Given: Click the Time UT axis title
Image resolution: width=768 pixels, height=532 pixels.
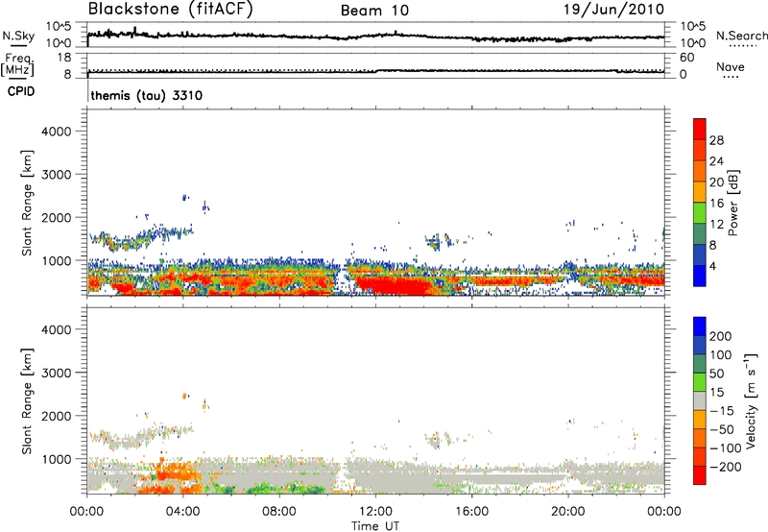Looking at the screenshot, I should tap(375, 526).
